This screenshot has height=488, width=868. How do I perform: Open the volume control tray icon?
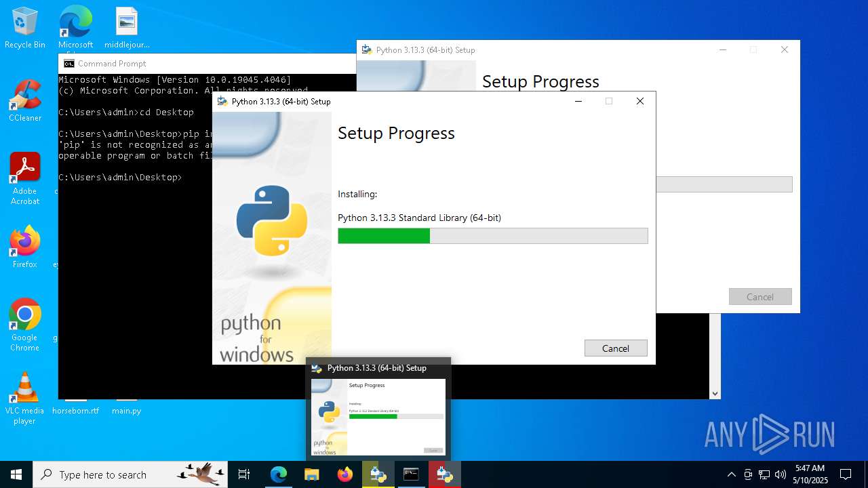[781, 474]
